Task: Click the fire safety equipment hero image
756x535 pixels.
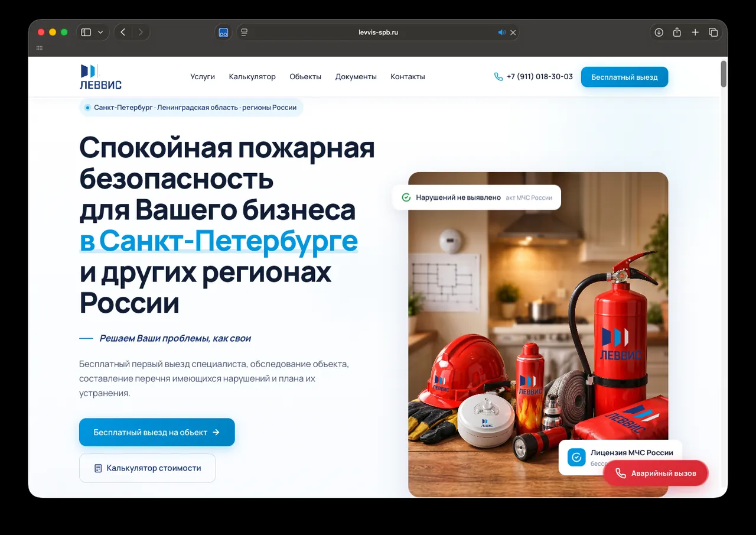Action: point(538,334)
